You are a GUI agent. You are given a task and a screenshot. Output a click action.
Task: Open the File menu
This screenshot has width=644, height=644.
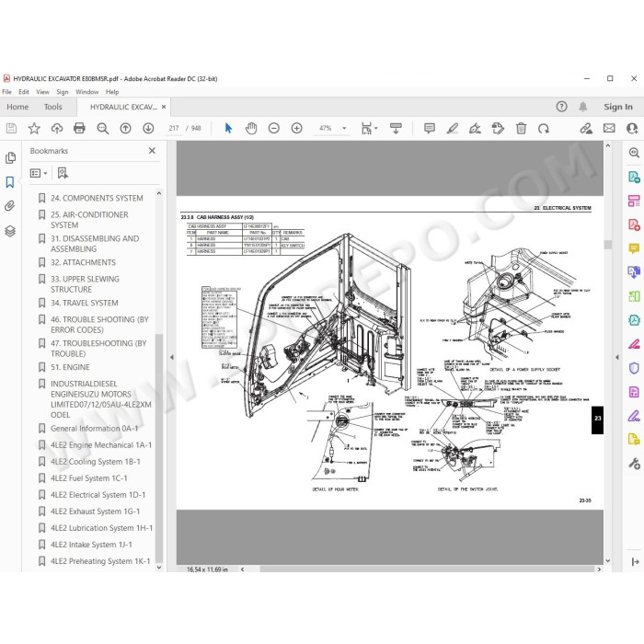click(x=7, y=92)
